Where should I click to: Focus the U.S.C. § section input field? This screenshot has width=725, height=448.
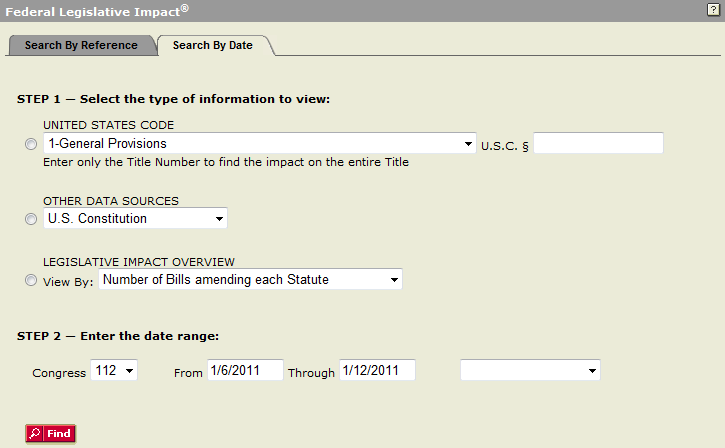point(598,143)
